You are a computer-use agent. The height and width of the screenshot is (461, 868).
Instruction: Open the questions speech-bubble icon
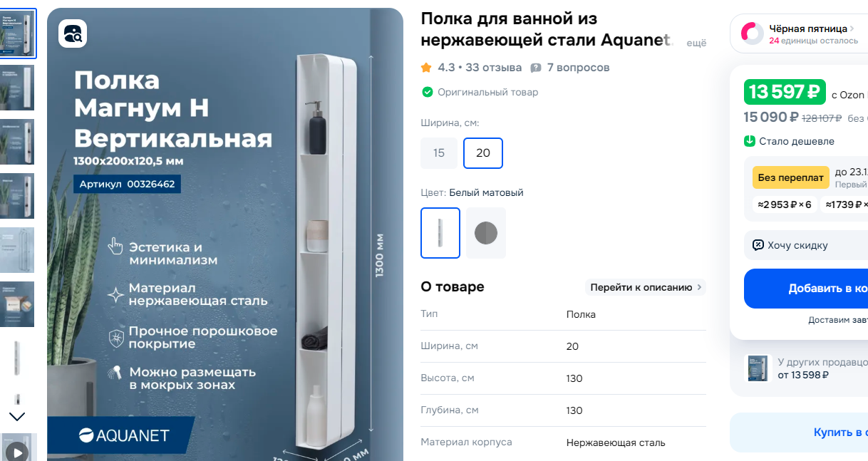[x=536, y=68]
